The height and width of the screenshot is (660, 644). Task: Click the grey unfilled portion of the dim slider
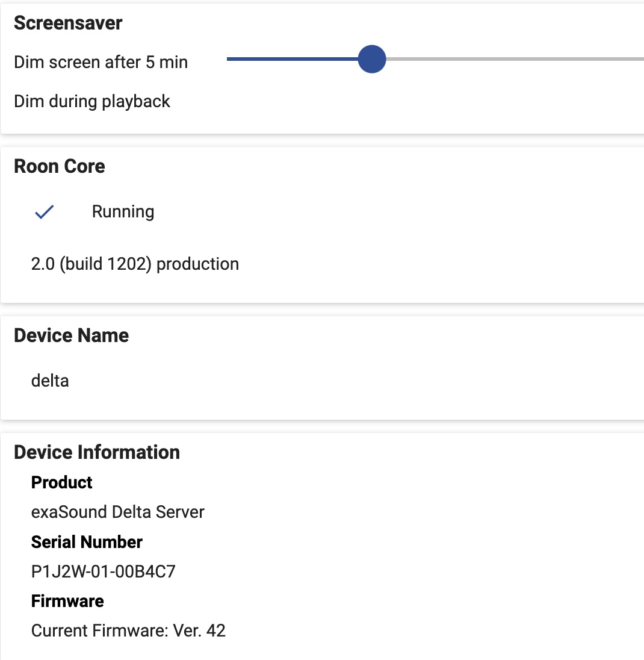pos(515,59)
